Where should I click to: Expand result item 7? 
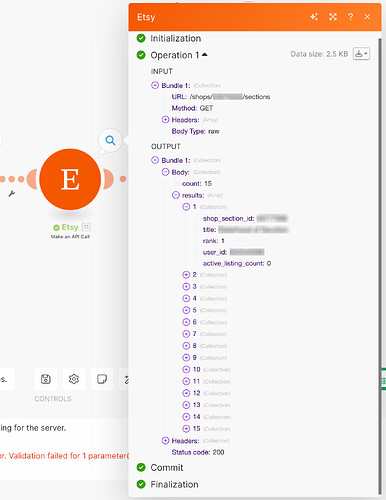(186, 334)
